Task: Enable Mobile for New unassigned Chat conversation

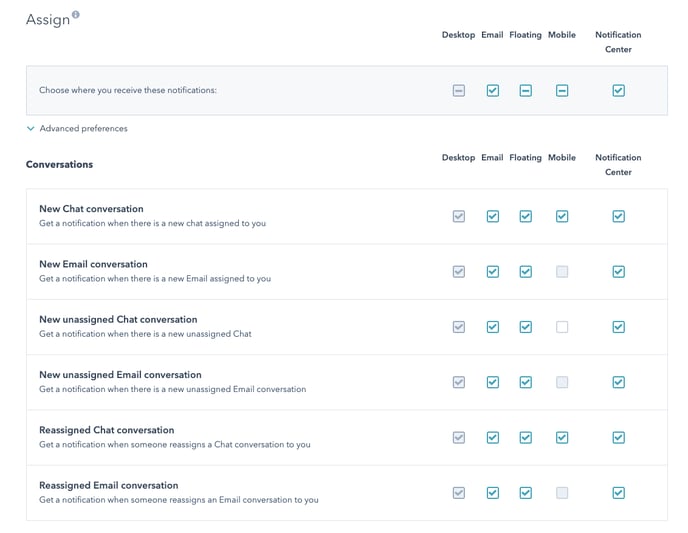Action: tap(562, 326)
